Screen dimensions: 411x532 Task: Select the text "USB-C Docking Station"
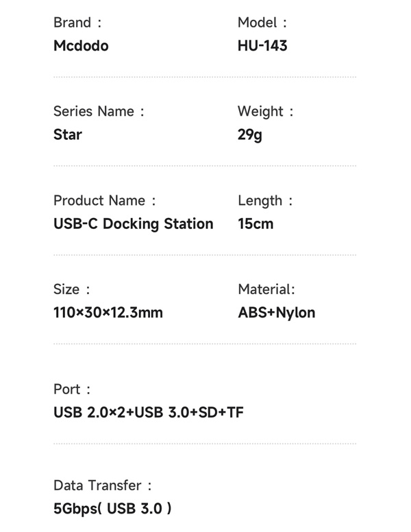133,223
